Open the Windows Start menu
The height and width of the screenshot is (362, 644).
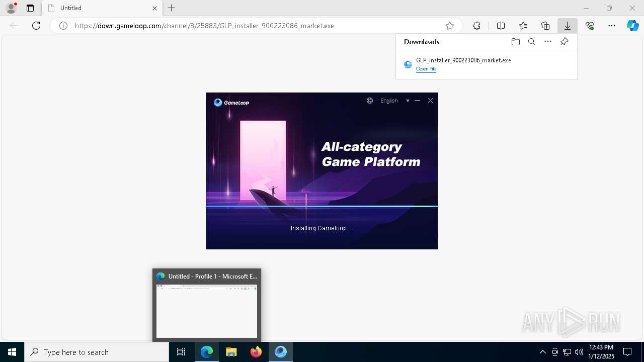tap(12, 352)
